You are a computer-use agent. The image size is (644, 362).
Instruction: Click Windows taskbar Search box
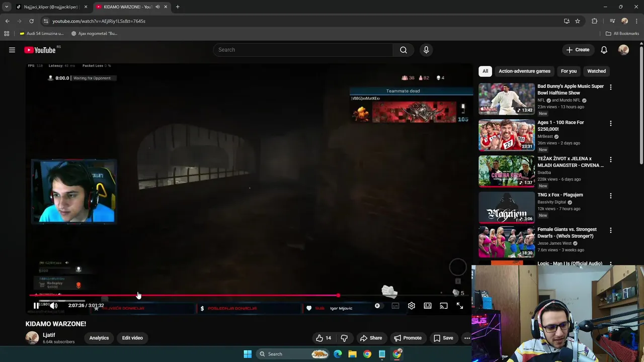point(293,354)
